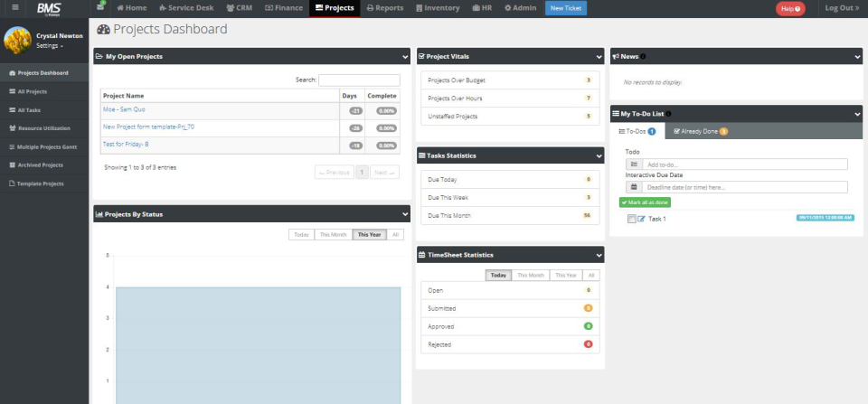Click the My To-Do List info icon
The height and width of the screenshot is (404, 868).
(x=668, y=114)
